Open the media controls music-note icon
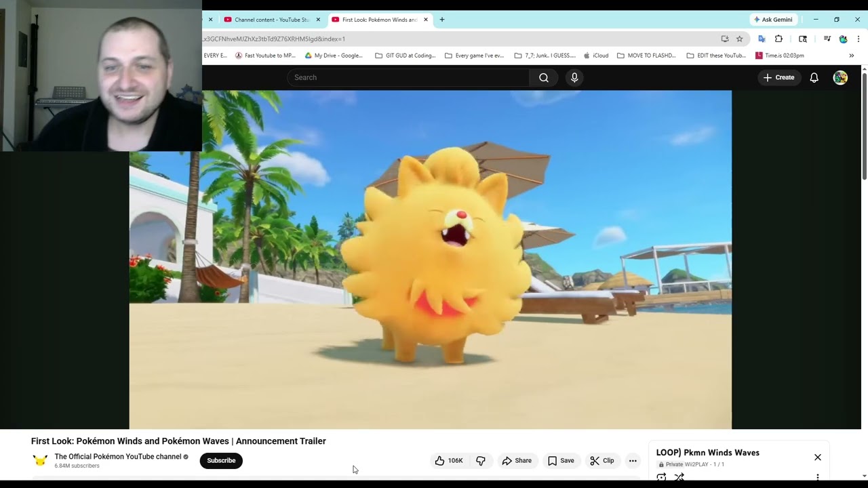The image size is (868, 488). click(x=827, y=39)
